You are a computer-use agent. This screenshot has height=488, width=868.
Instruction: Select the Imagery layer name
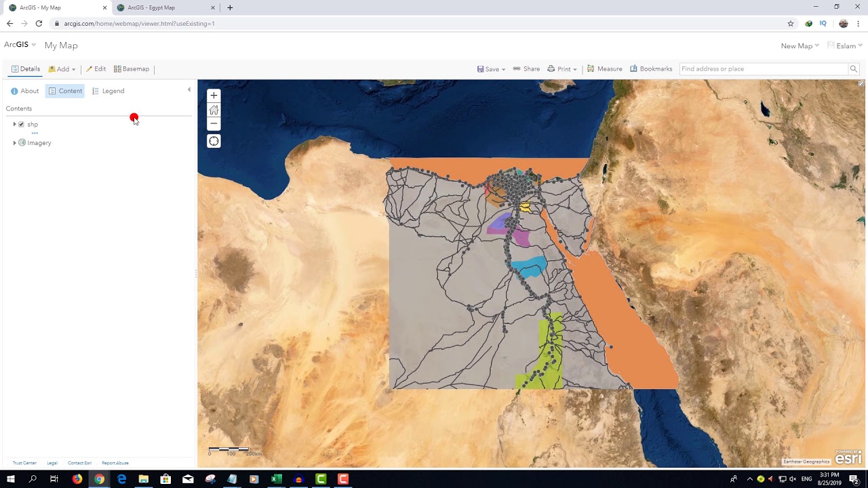click(39, 143)
